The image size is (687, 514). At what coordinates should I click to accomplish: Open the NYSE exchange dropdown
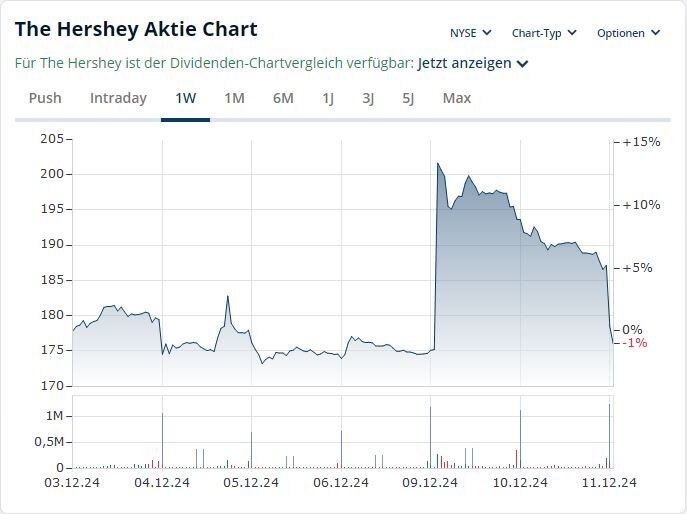(469, 33)
